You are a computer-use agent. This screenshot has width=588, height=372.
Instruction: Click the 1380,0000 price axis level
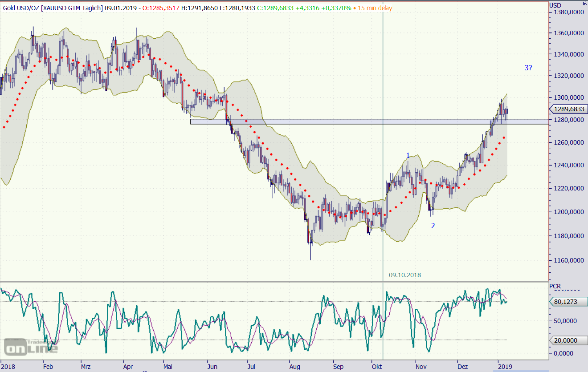pyautogui.click(x=568, y=13)
